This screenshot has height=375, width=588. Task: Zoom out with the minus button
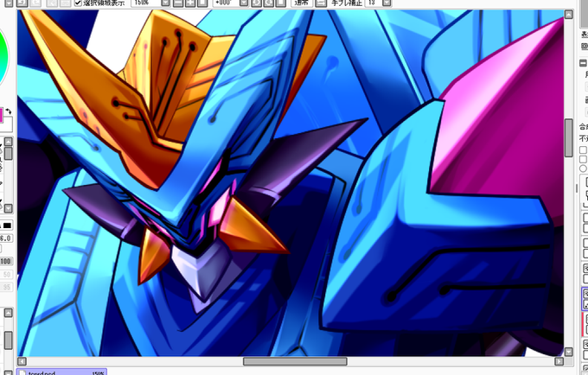tap(178, 3)
